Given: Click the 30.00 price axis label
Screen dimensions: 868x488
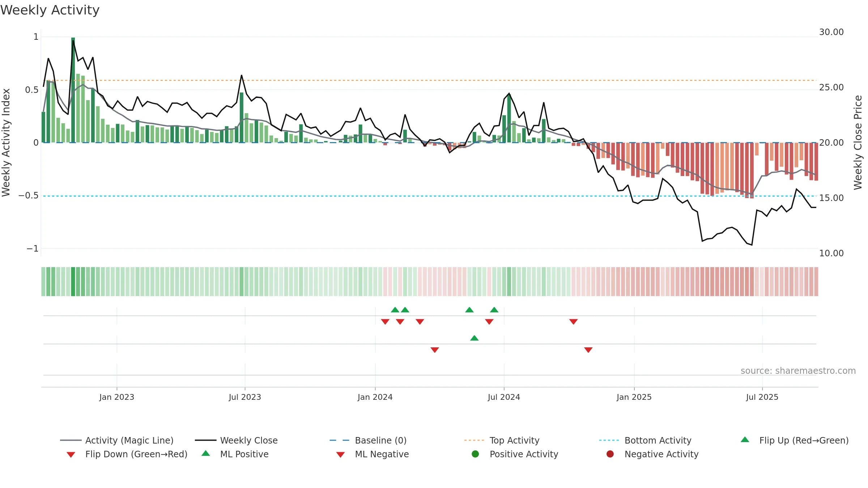Looking at the screenshot, I should tap(831, 32).
